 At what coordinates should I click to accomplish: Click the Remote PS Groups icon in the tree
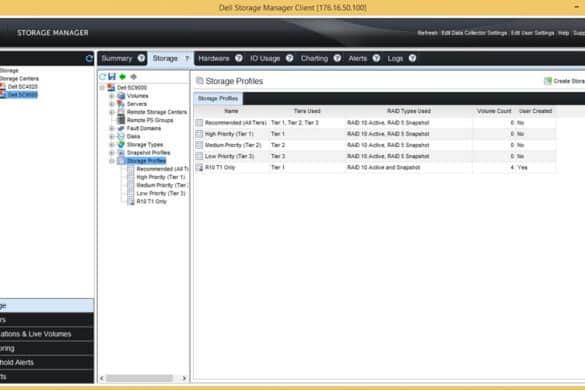121,120
